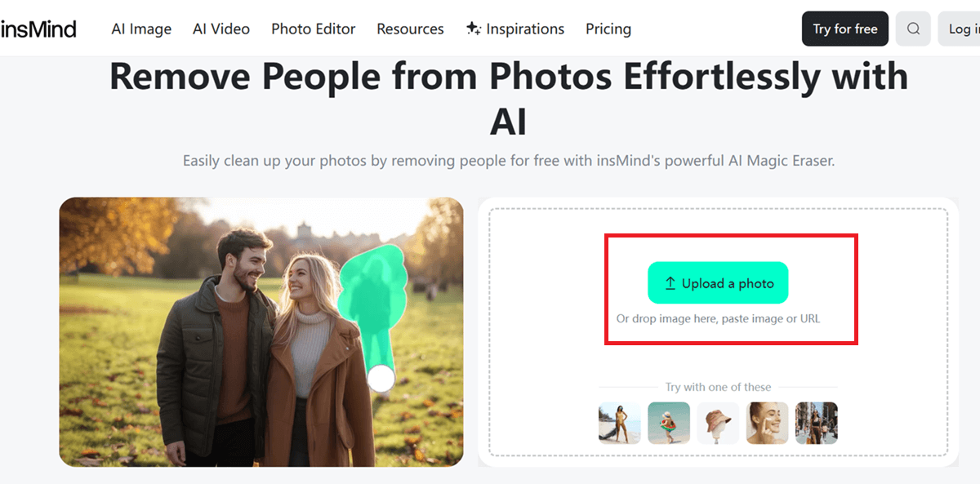980x484 pixels.
Task: Open the Photo Editor menu
Action: coord(313,29)
